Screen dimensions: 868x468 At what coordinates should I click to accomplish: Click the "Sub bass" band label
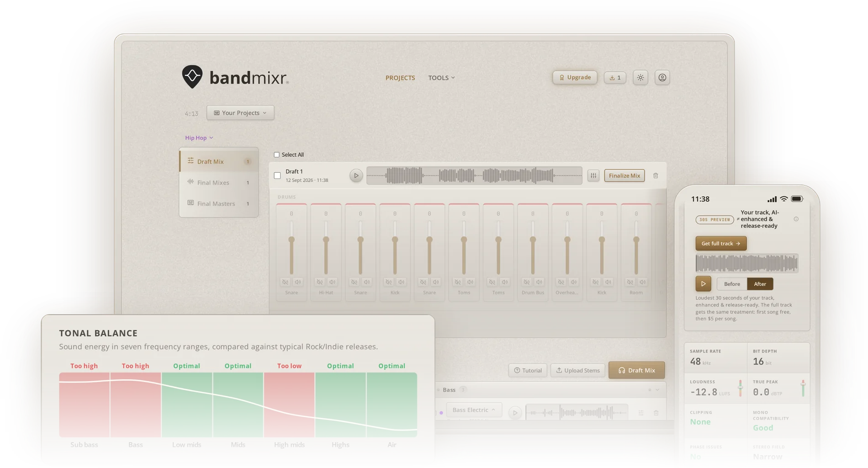click(84, 445)
